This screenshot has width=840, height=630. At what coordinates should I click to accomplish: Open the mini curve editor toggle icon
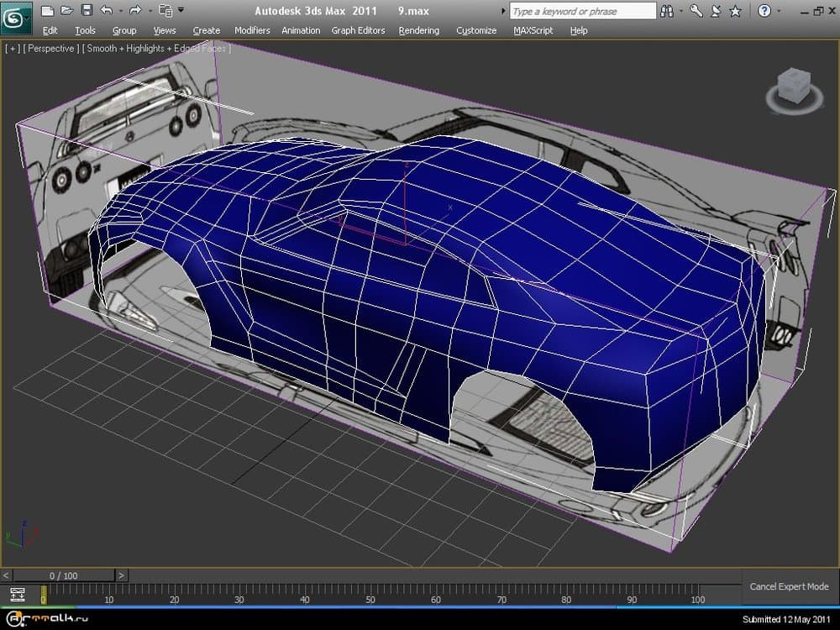coord(17,595)
